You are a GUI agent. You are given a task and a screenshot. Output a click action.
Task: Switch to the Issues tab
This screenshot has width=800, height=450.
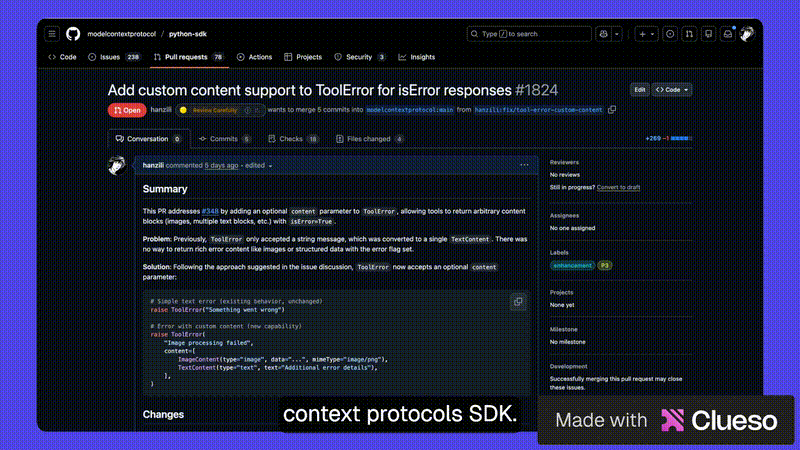click(114, 57)
